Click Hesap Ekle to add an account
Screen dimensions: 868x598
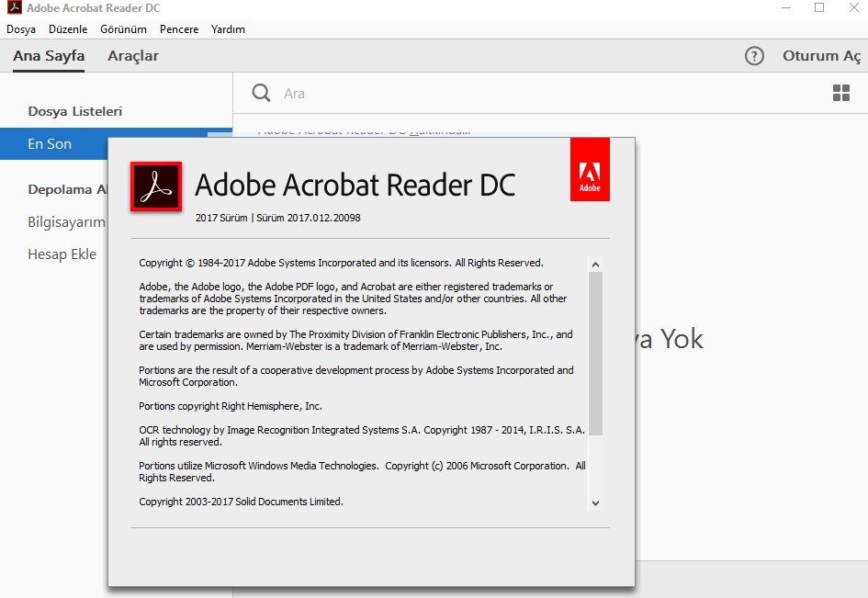(x=62, y=254)
